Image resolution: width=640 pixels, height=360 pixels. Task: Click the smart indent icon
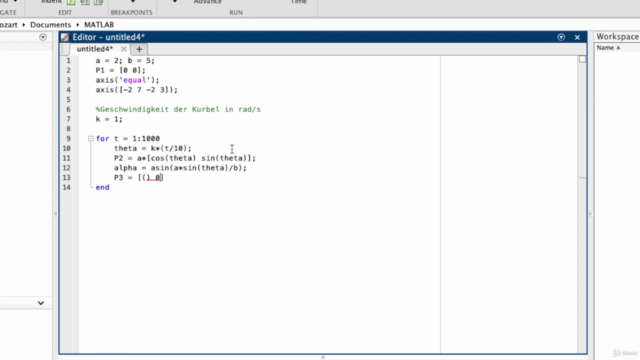71,2
